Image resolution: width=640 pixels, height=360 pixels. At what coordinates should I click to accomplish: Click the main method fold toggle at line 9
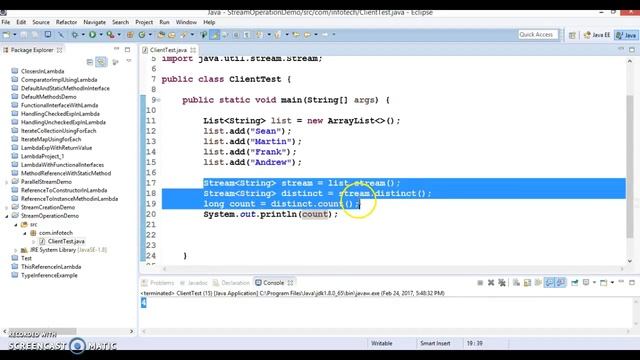click(x=158, y=100)
